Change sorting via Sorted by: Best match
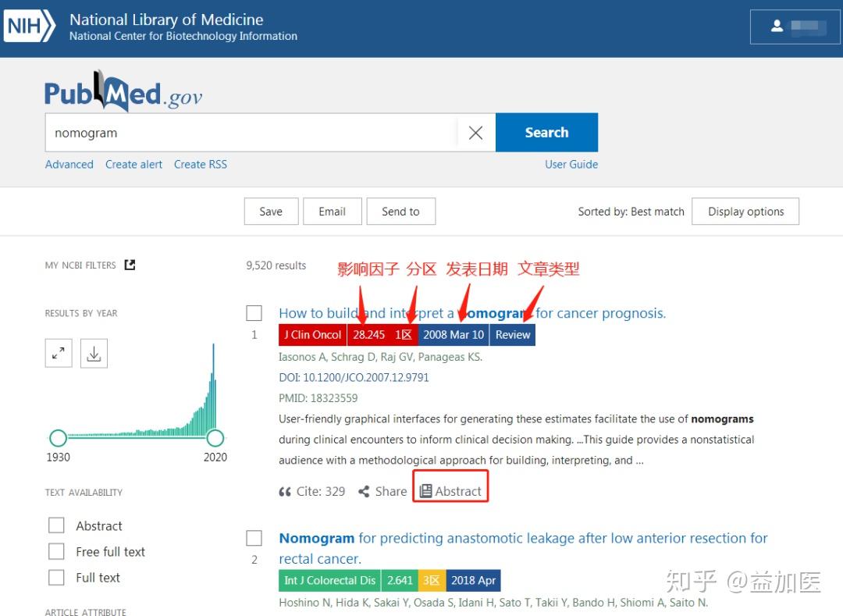The height and width of the screenshot is (616, 843). 631,211
